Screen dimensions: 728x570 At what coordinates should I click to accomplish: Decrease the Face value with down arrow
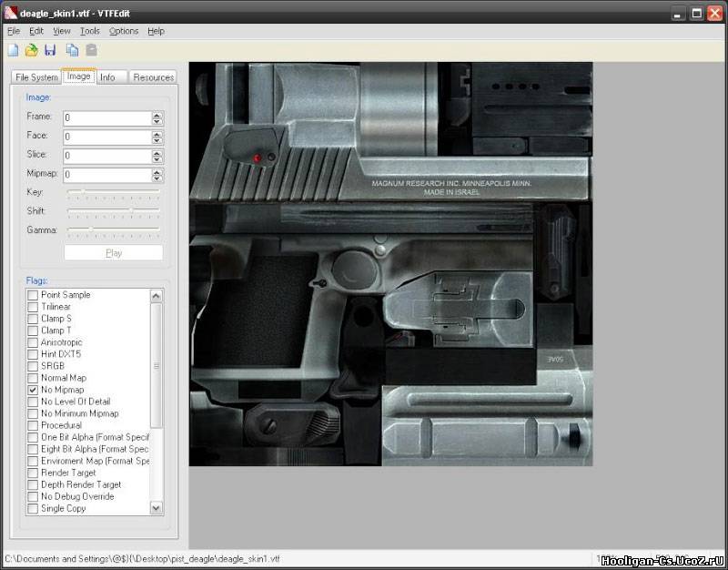click(x=157, y=141)
